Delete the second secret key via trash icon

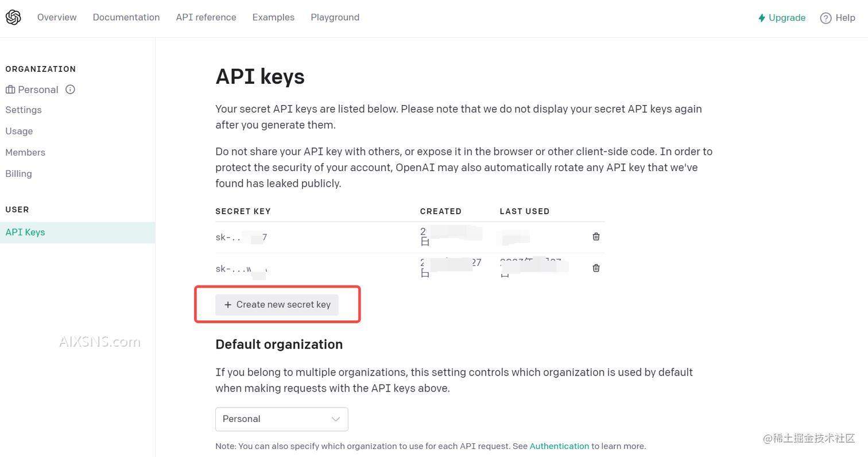pos(596,268)
